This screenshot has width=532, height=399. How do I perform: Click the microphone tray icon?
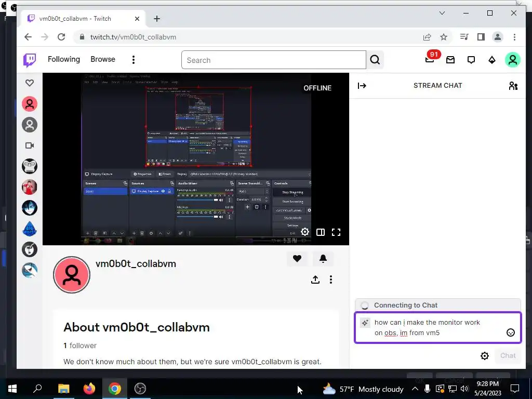click(428, 389)
